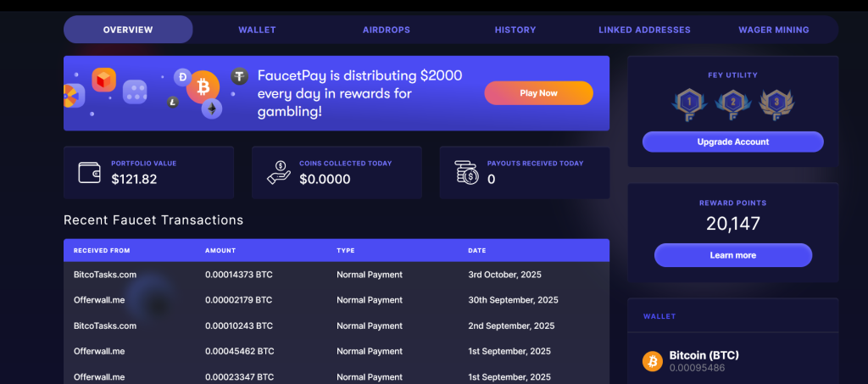Viewport: 868px width, 384px height.
Task: Open the Linked Addresses tab
Action: (644, 30)
